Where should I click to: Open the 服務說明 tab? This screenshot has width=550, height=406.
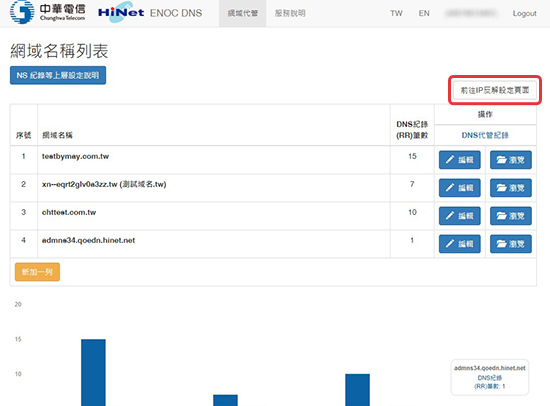(290, 13)
